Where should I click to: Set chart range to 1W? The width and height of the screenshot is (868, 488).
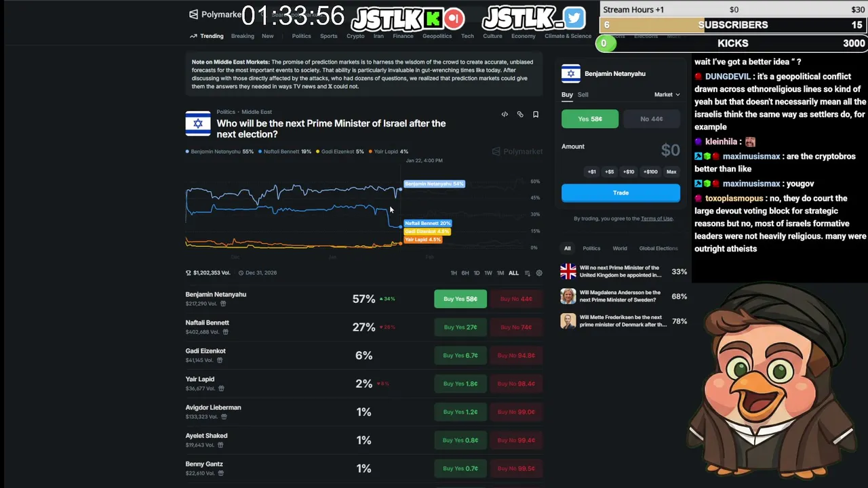coord(488,273)
